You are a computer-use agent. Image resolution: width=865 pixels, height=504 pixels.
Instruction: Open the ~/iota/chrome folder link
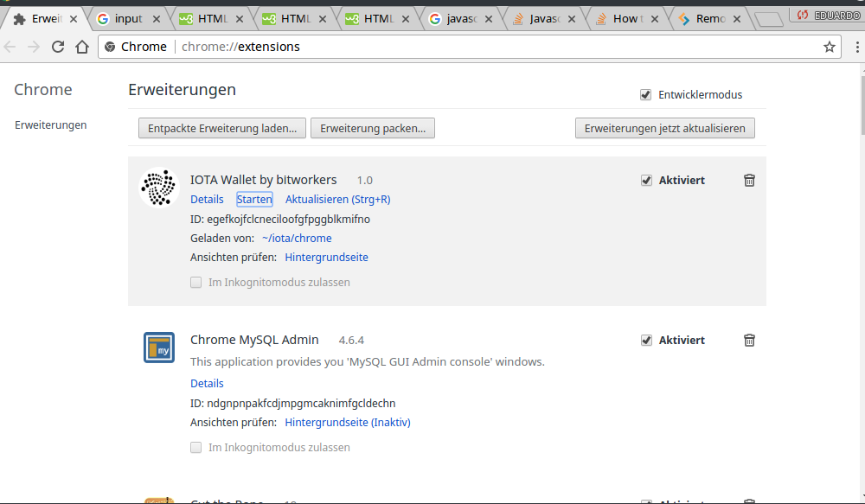(297, 239)
